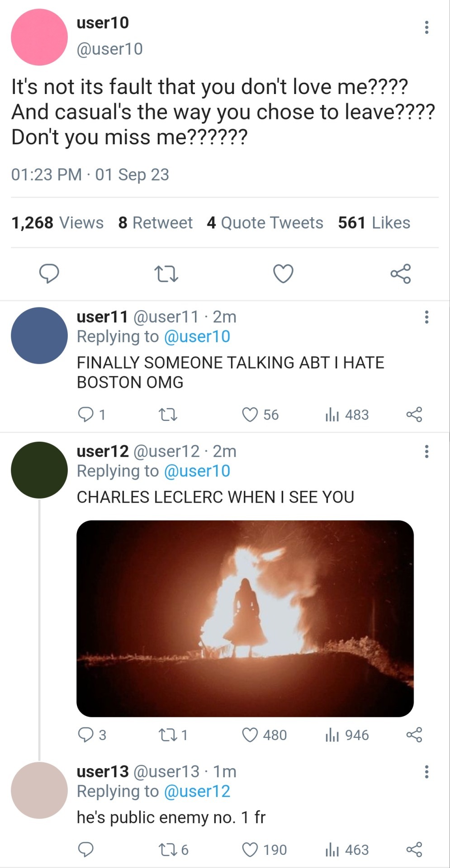Retweet user13's public enemy reply

point(168,850)
